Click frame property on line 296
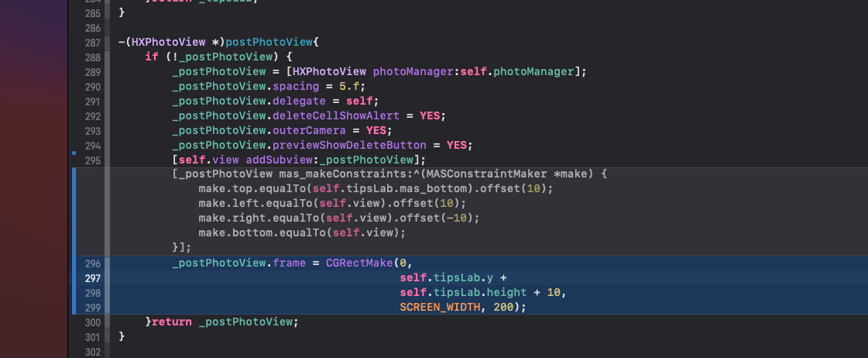This screenshot has height=358, width=868. tap(290, 263)
